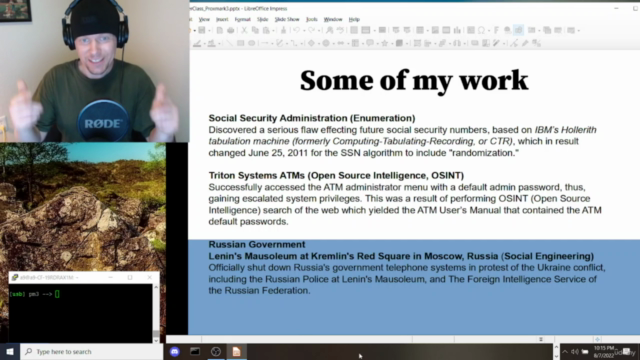Select the Line drawing tool
The width and height of the screenshot is (640, 360).
pyautogui.click(x=229, y=43)
